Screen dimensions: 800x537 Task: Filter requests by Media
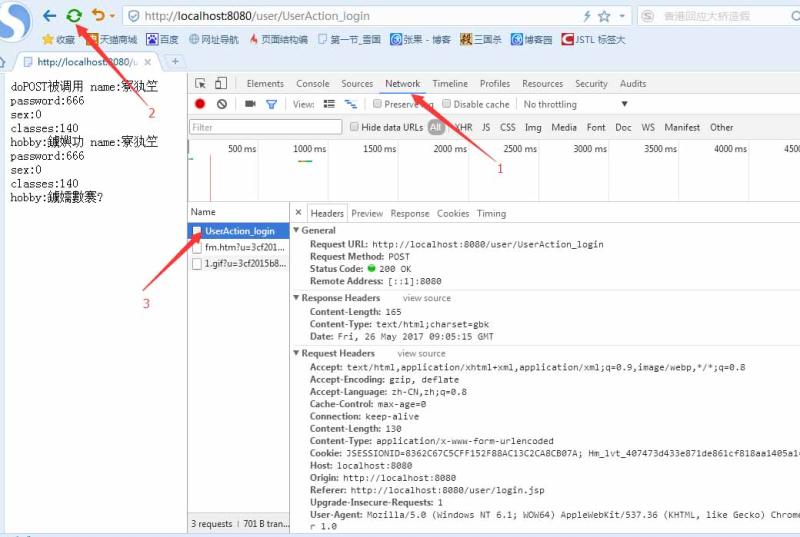point(564,127)
